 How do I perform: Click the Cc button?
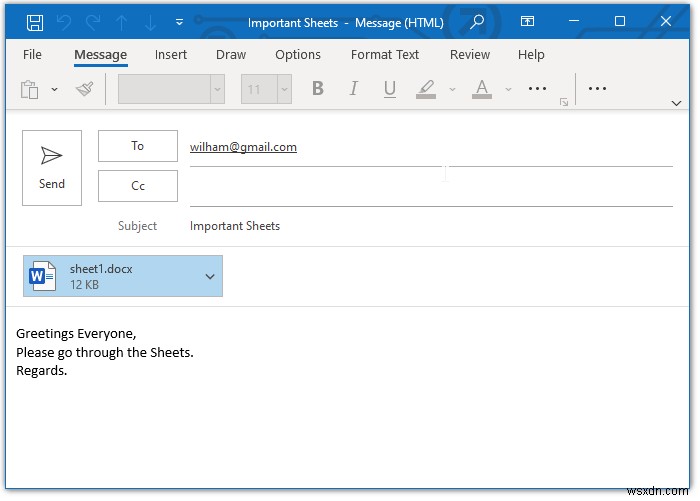tap(138, 186)
